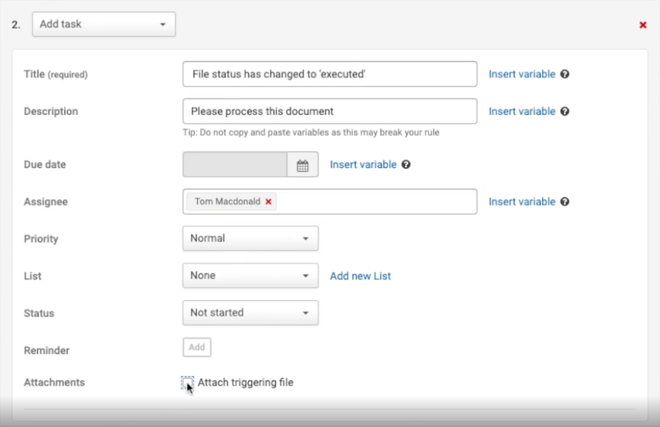
Task: Click Insert variable link next to Assignee
Action: [x=521, y=202]
